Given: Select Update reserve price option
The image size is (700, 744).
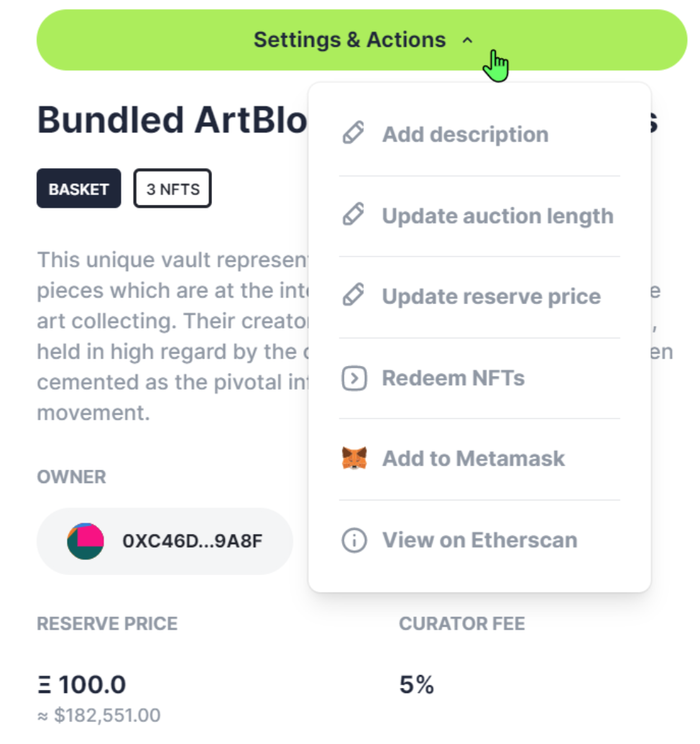Looking at the screenshot, I should click(x=479, y=297).
